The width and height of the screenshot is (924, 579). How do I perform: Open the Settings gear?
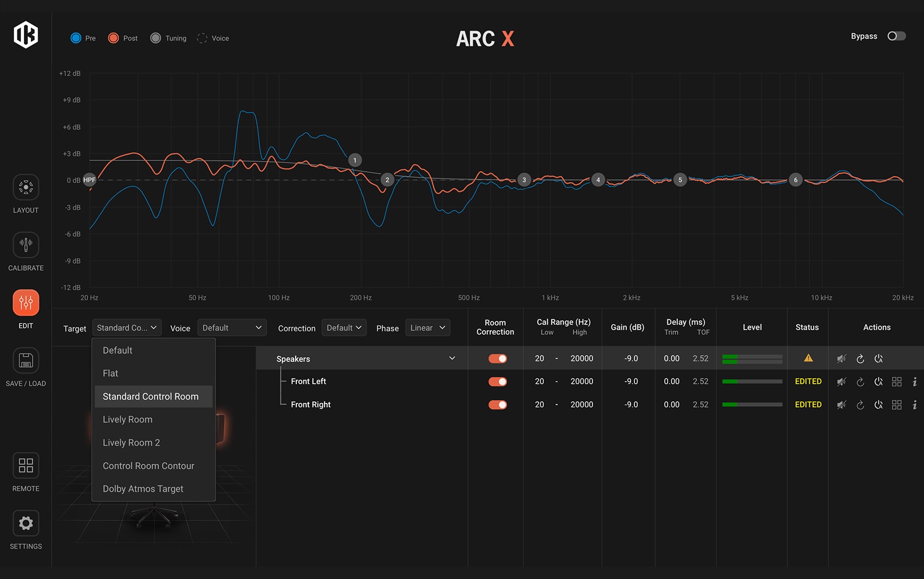26,524
